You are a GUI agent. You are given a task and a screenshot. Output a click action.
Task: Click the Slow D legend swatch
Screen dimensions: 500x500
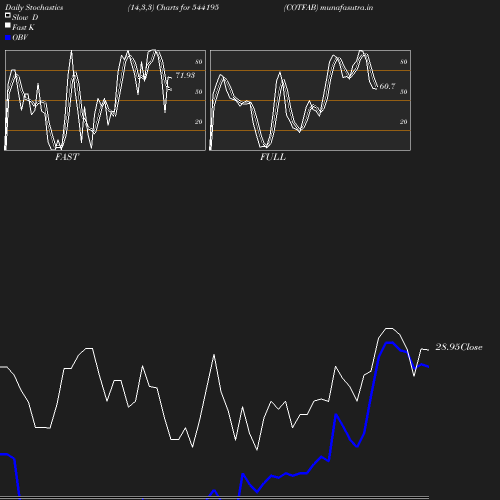8,15
